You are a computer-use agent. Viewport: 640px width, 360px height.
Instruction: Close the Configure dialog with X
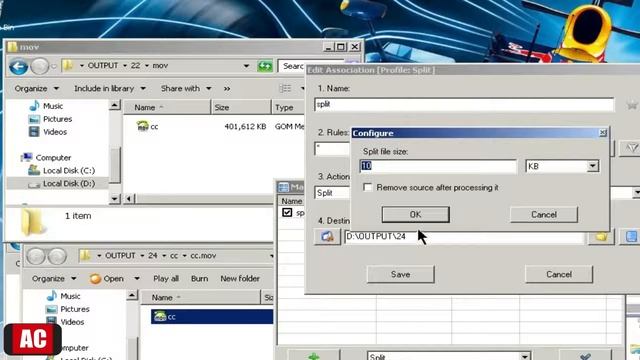pos(603,133)
